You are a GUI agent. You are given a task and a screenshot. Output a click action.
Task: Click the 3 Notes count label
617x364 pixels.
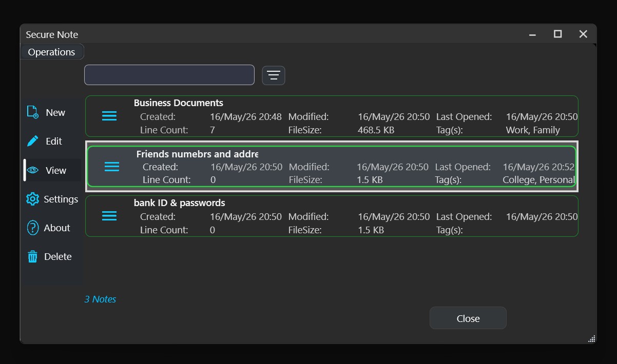point(100,299)
